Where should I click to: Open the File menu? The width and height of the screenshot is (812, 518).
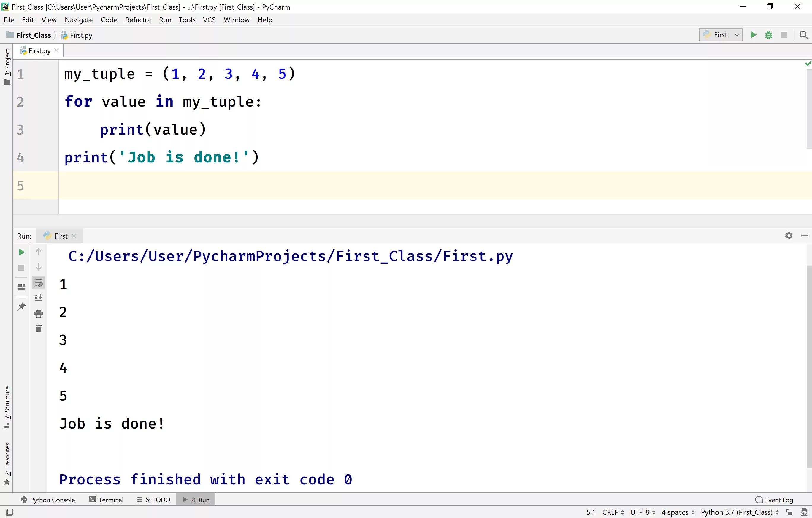point(9,20)
